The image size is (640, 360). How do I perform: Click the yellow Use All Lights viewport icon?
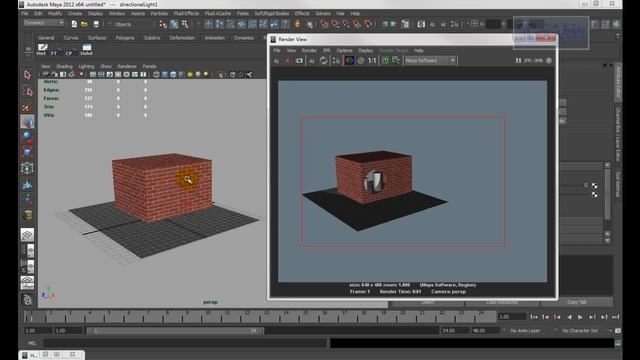pos(190,74)
